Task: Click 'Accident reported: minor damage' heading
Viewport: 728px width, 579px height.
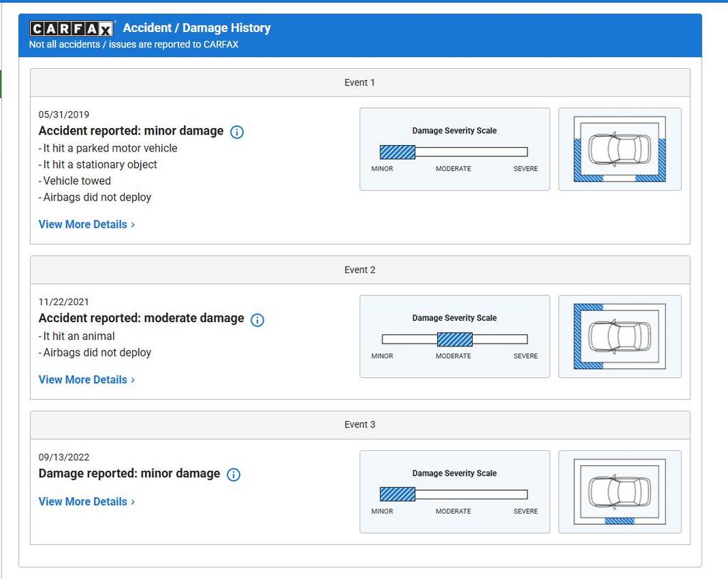Action: 131,131
